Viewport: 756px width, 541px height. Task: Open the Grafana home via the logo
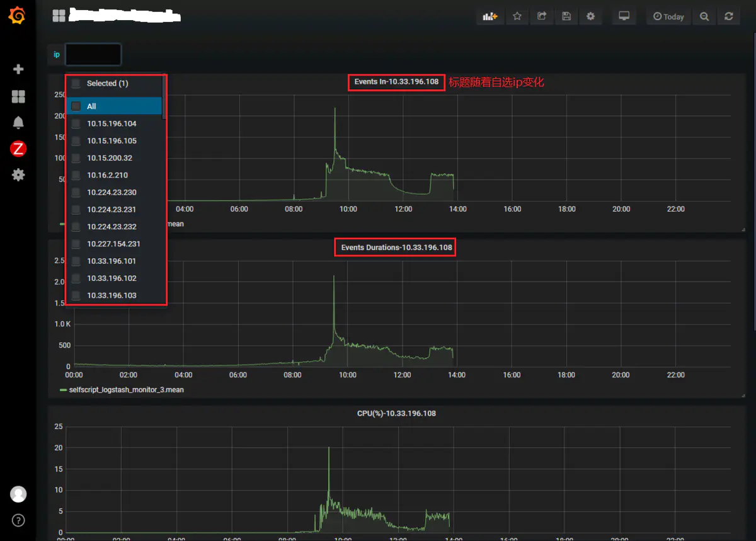point(17,16)
